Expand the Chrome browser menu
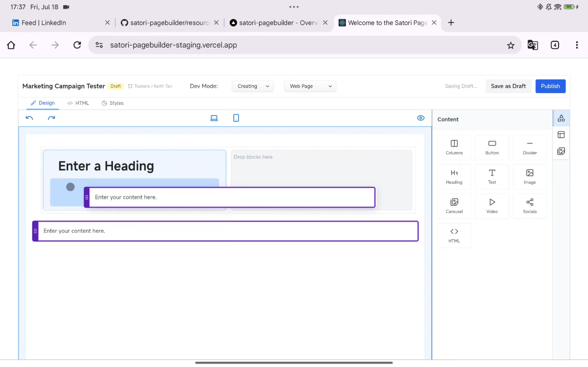The width and height of the screenshot is (588, 367). [x=577, y=45]
